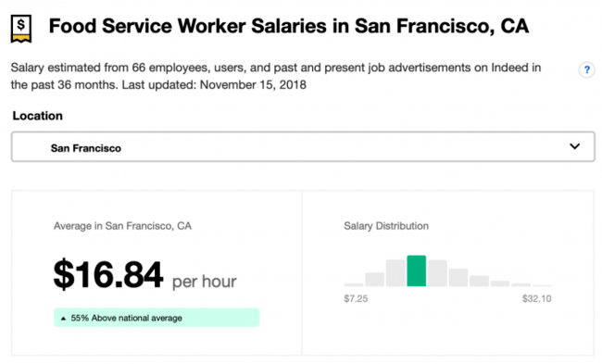Click the salary receipt dollar icon
This screenshot has height=364, width=602.
click(x=21, y=29)
